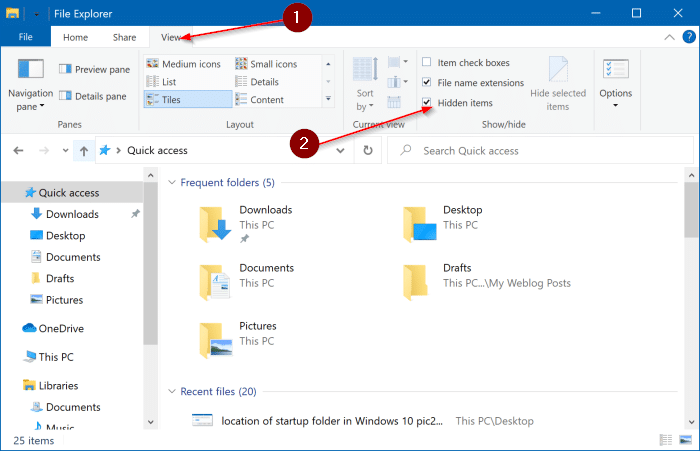
Task: Select the Pictures folder tile
Action: click(238, 340)
